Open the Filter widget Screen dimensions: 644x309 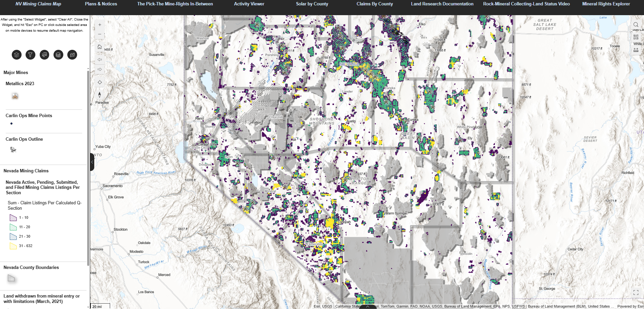[30, 55]
